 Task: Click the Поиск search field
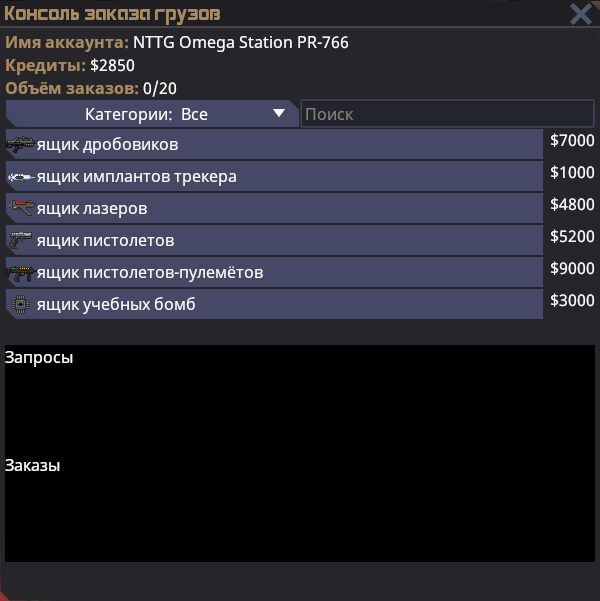pos(447,114)
